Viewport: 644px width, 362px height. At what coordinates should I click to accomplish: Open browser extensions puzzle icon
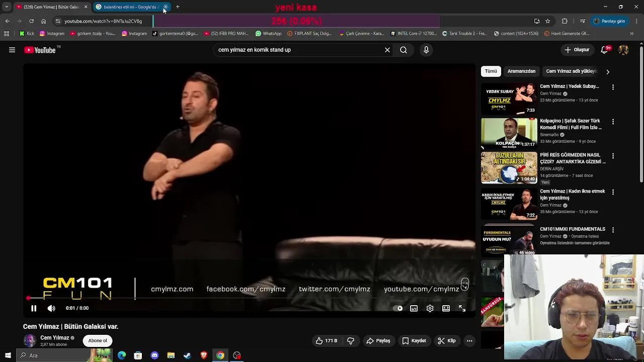pyautogui.click(x=565, y=21)
